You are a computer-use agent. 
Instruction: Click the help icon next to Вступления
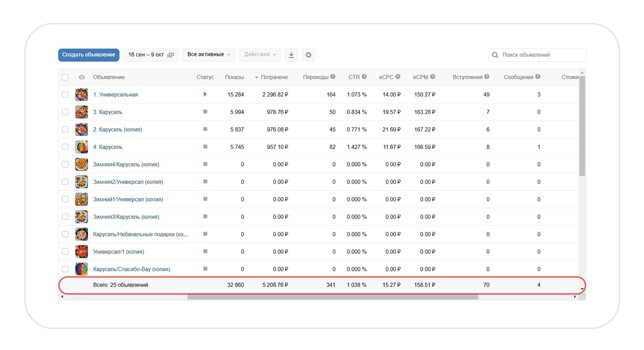[487, 77]
